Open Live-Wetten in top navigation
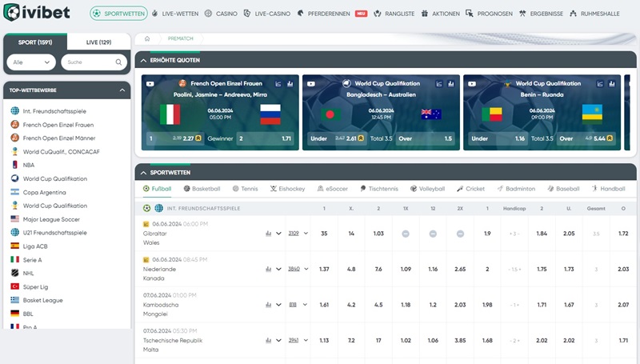The height and width of the screenshot is (364, 640). point(175,14)
